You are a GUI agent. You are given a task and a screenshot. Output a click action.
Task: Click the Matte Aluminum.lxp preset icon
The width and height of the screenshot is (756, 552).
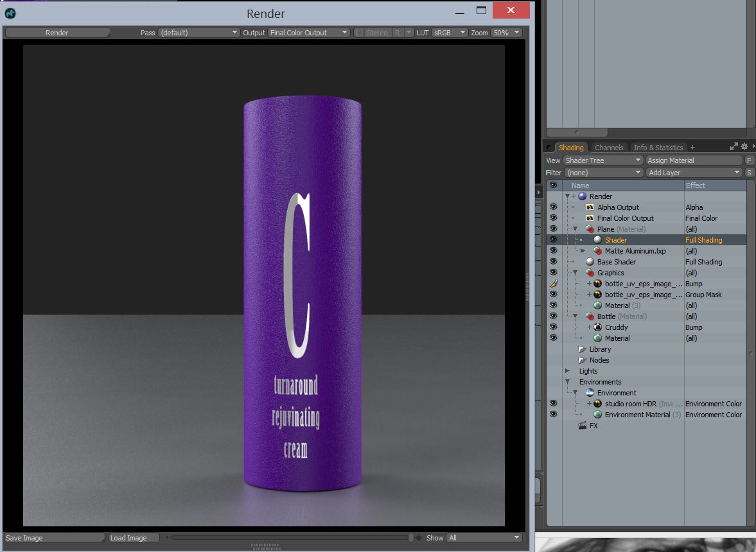598,251
